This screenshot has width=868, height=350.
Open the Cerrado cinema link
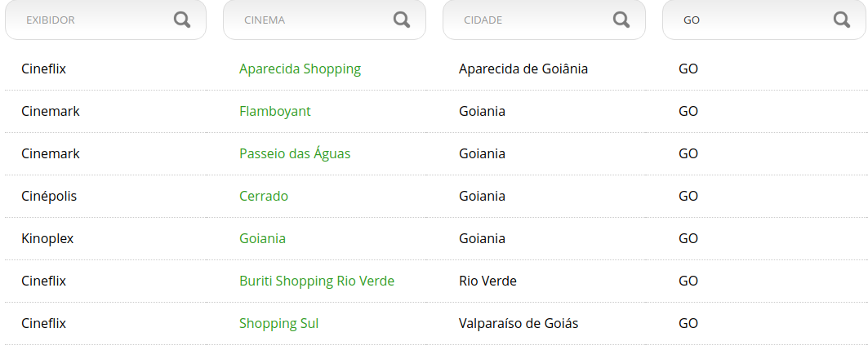coord(263,197)
